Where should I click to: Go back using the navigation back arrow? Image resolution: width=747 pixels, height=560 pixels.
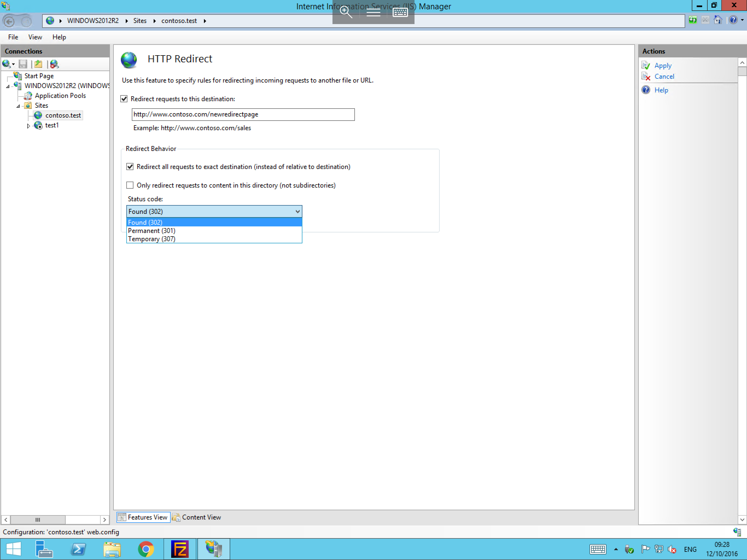point(10,21)
